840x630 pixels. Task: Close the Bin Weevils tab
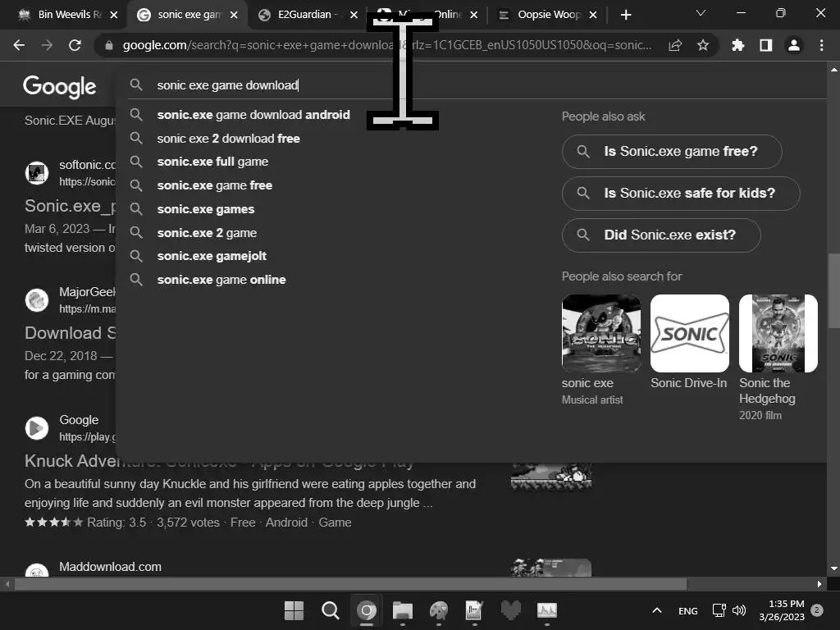pyautogui.click(x=113, y=15)
